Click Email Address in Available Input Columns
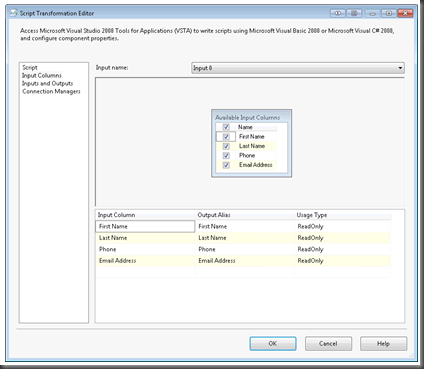Image resolution: width=424 pixels, height=369 pixels. [x=256, y=165]
